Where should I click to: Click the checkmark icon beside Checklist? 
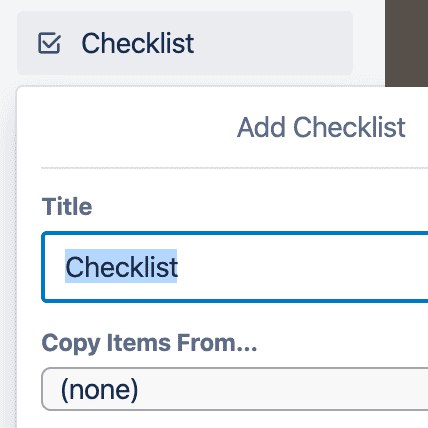pyautogui.click(x=49, y=43)
